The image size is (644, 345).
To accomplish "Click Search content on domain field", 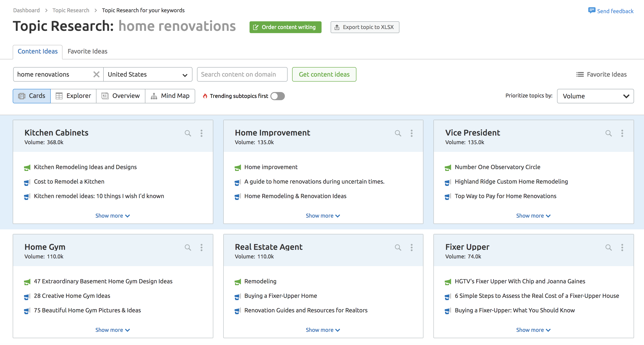I will 242,75.
